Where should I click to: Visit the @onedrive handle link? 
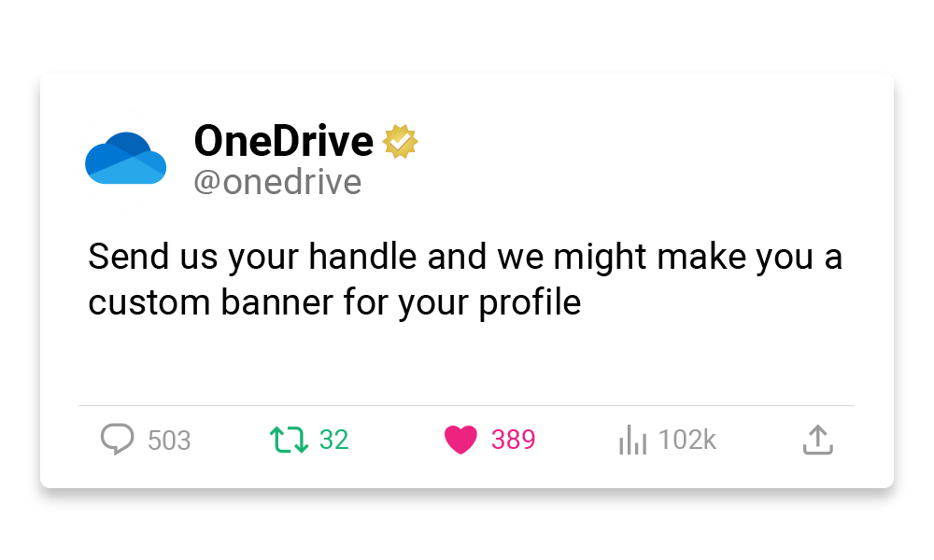coord(277,182)
